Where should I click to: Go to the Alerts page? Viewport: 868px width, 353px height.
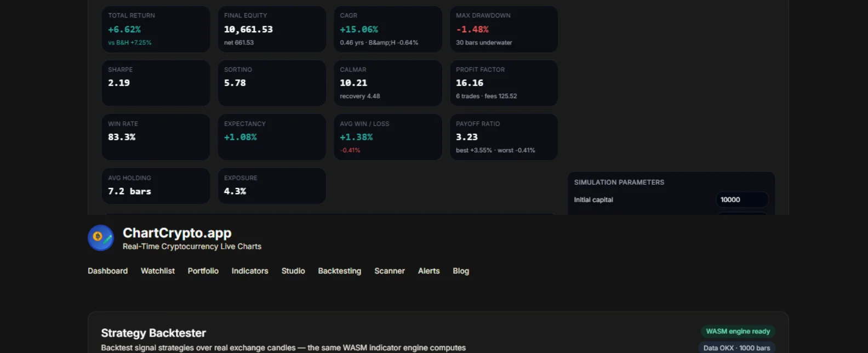[429, 271]
